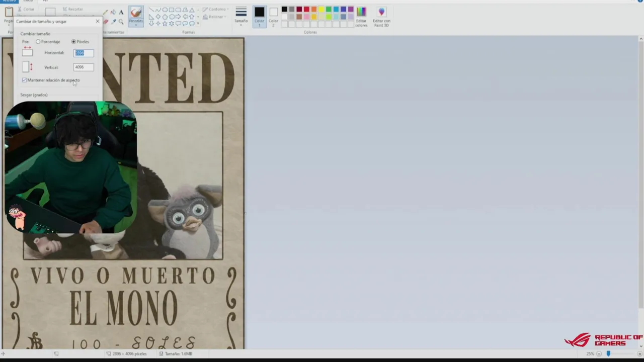
Task: Select the Fill with color bucket
Action: tap(113, 12)
